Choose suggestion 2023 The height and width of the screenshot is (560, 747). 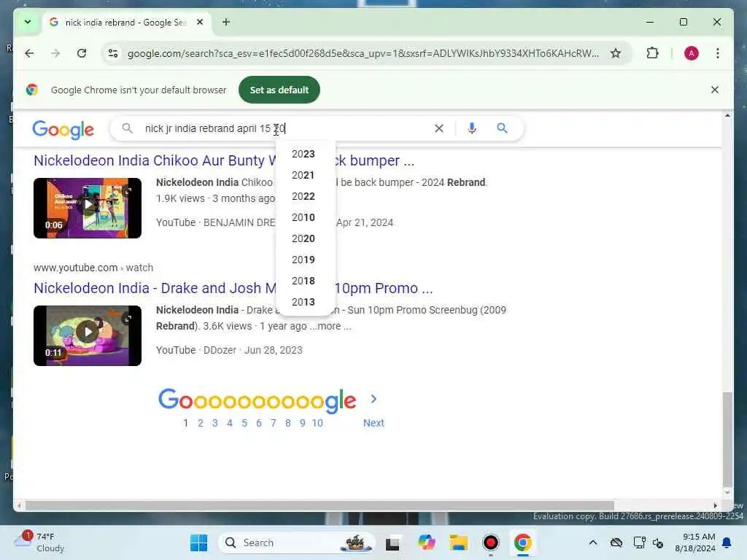pyautogui.click(x=303, y=155)
